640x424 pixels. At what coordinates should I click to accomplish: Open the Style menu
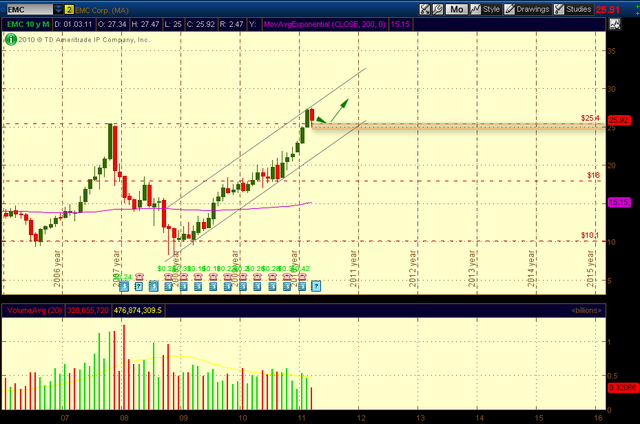(487, 8)
